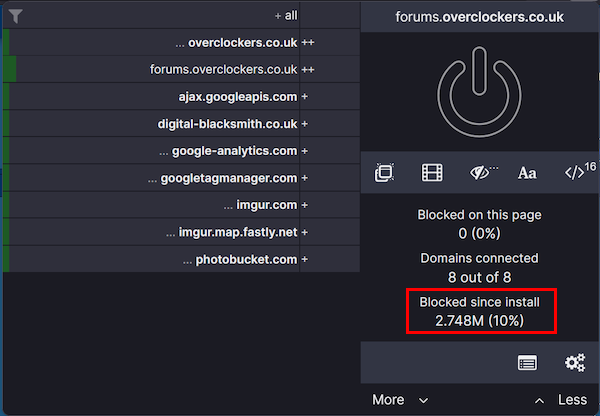Select the googletagmanager.com row
The height and width of the screenshot is (416, 600).
point(228,178)
